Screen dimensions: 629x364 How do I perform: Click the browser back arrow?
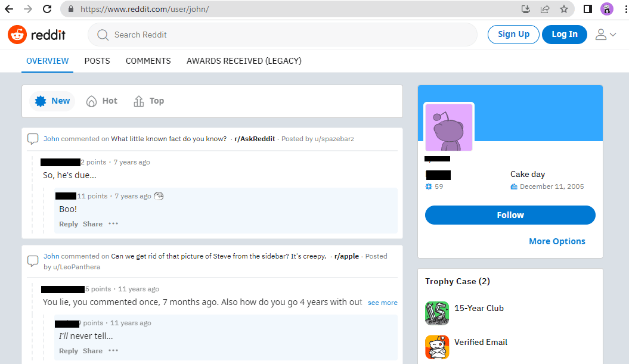click(x=9, y=9)
